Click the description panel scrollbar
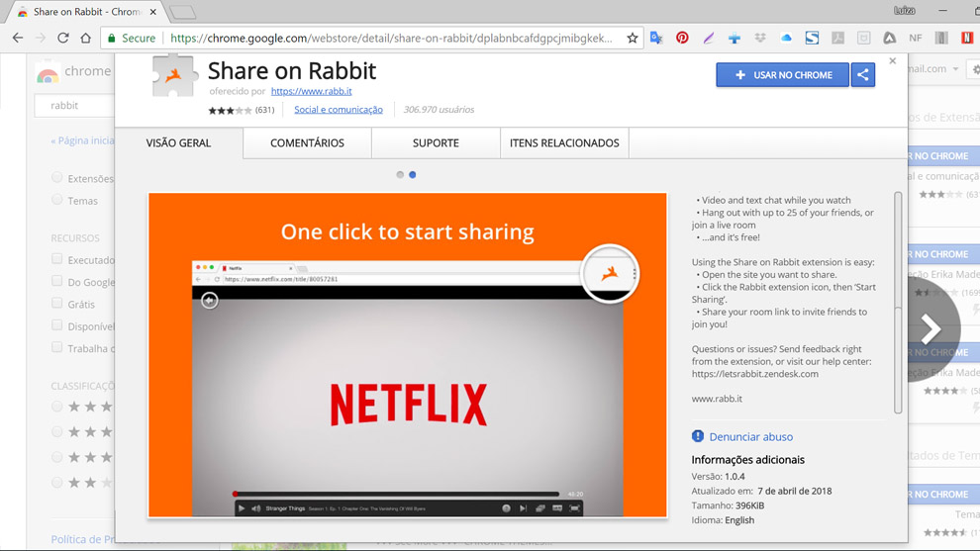980x551 pixels. coord(898,303)
